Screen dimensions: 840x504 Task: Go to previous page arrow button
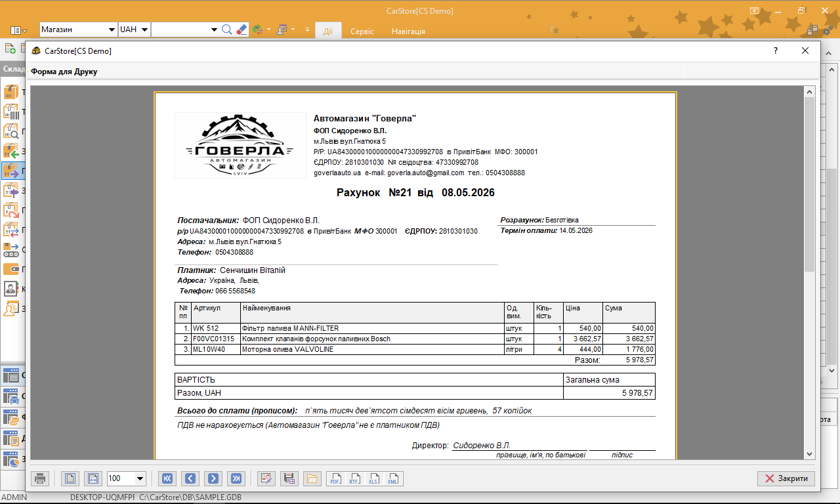190,478
